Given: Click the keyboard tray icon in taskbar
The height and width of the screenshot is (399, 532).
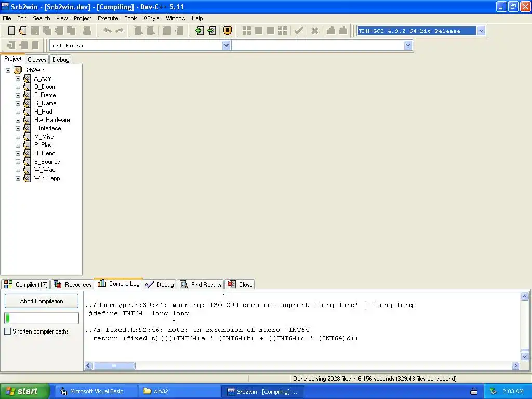Looking at the screenshot, I should coord(474,392).
